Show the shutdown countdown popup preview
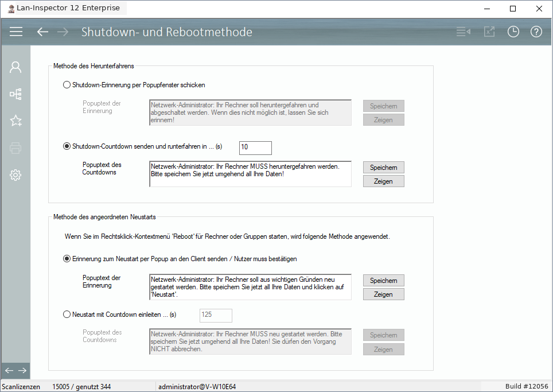 coord(383,181)
